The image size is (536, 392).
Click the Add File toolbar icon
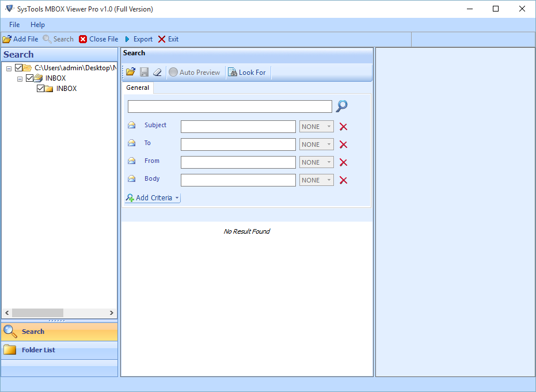[7, 39]
